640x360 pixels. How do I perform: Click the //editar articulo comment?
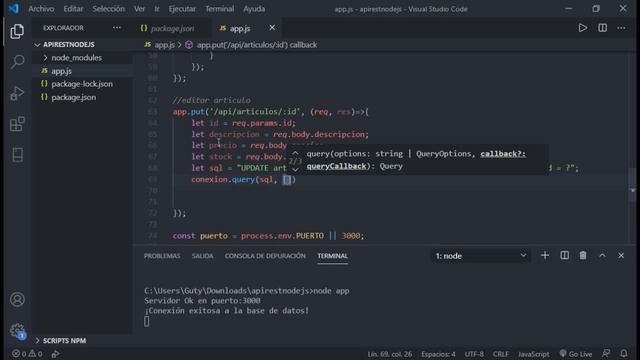point(211,100)
